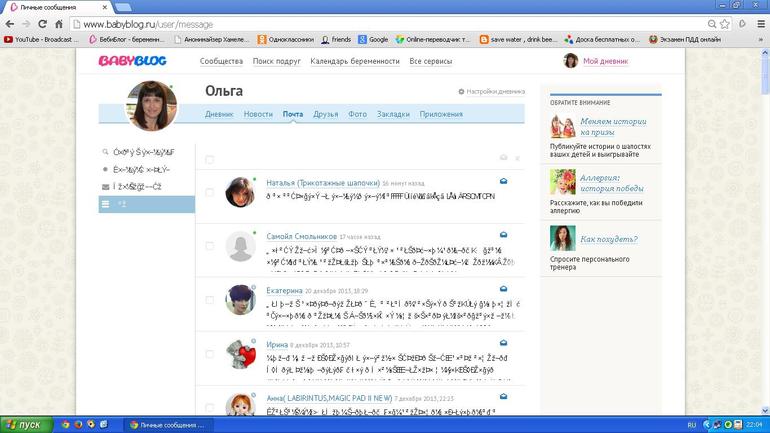Tick the checkbox for Екатерина's message
The width and height of the screenshot is (770, 433).
pyautogui.click(x=210, y=300)
